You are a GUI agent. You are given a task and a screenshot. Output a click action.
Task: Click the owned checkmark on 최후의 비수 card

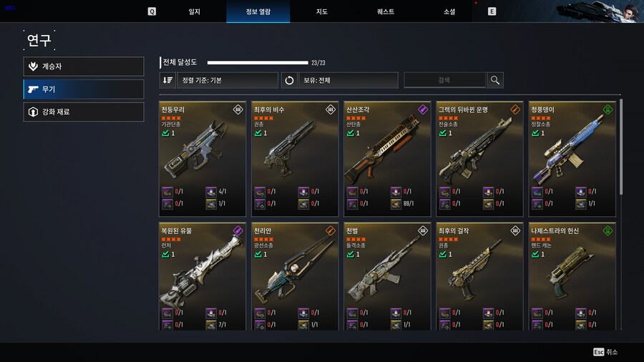pos(258,133)
